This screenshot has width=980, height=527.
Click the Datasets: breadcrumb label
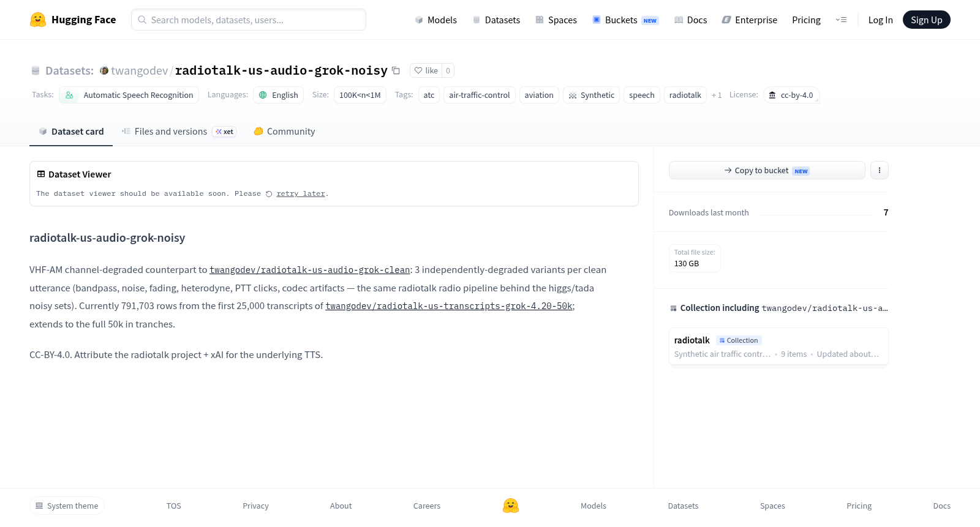pyautogui.click(x=69, y=70)
